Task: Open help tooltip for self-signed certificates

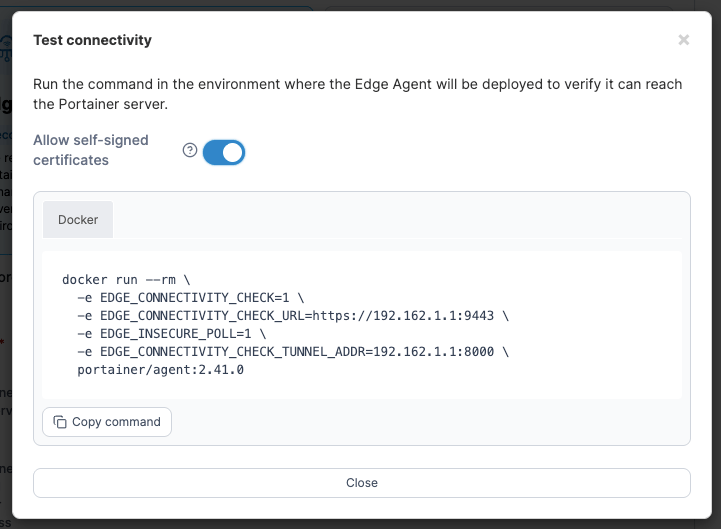Action: (189, 150)
